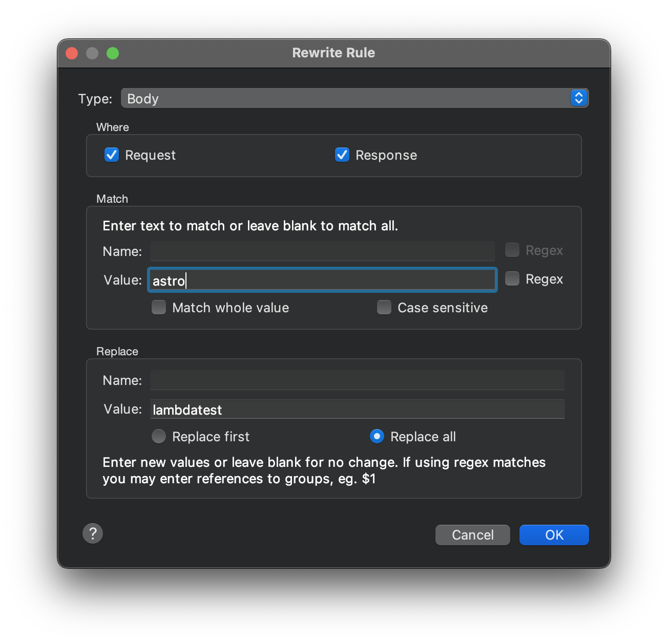Click the green zoom window button

[x=113, y=53]
